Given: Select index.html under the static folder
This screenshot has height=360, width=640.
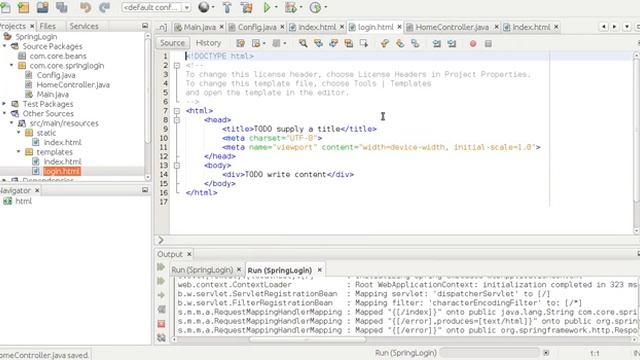Looking at the screenshot, I should pyautogui.click(x=62, y=142).
